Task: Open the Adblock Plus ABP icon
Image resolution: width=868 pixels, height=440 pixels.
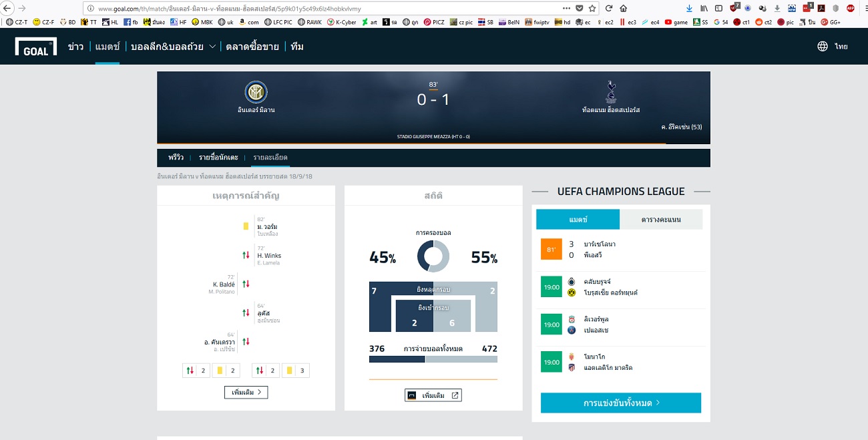Action: pyautogui.click(x=851, y=8)
